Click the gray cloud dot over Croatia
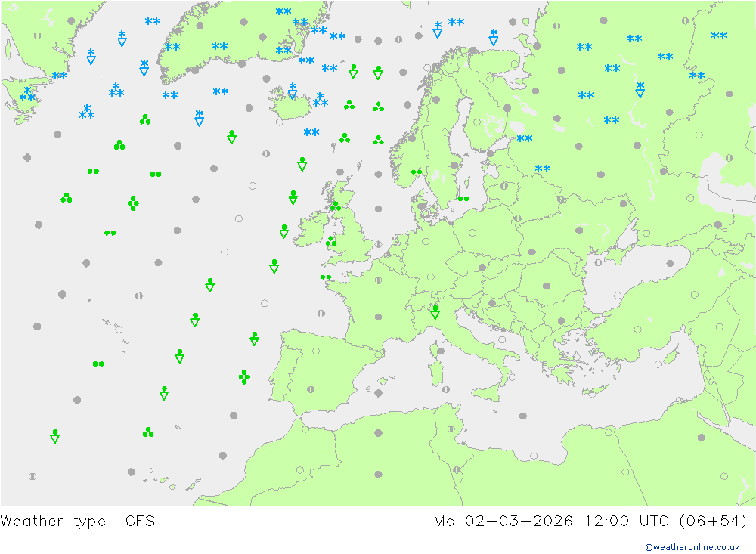 492,303
